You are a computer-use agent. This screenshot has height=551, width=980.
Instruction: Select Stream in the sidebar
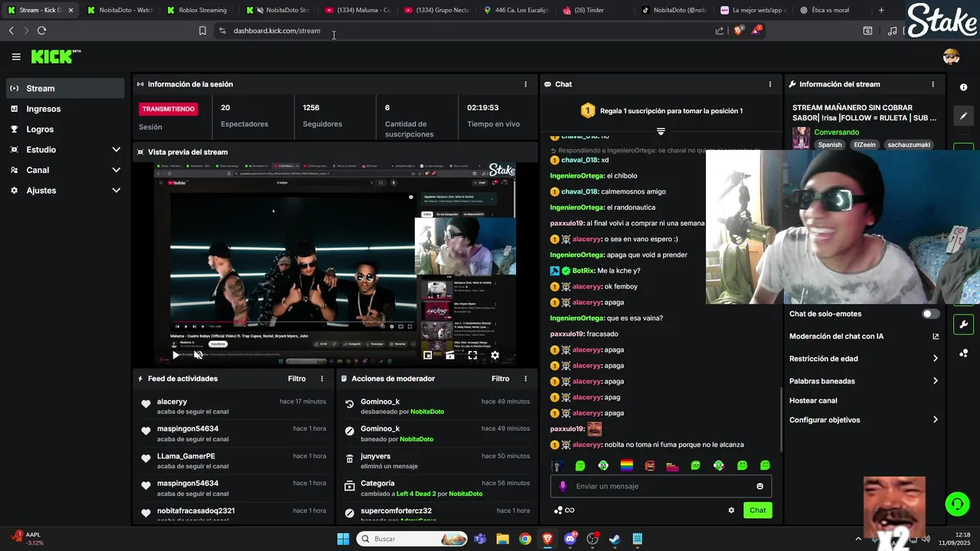[x=65, y=88]
